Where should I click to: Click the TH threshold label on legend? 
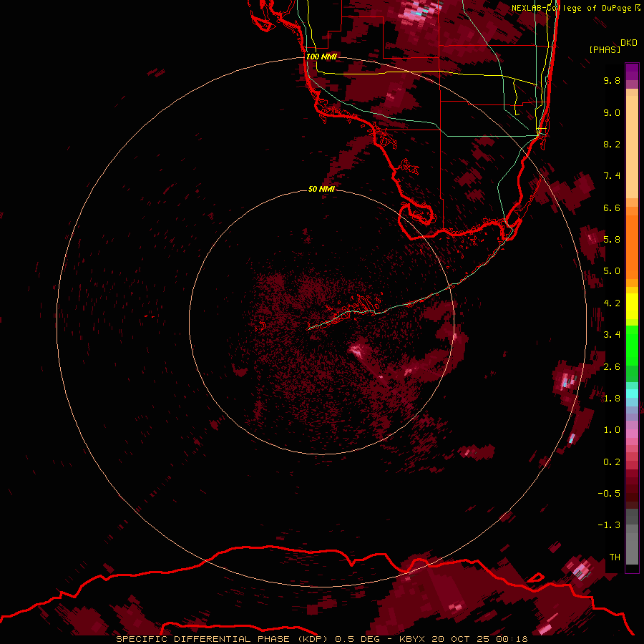(615, 557)
